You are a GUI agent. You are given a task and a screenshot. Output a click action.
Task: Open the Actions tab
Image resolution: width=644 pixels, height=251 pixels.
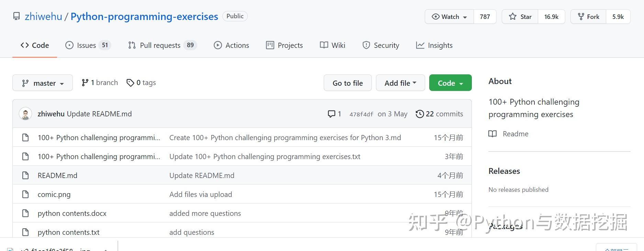pyautogui.click(x=231, y=45)
